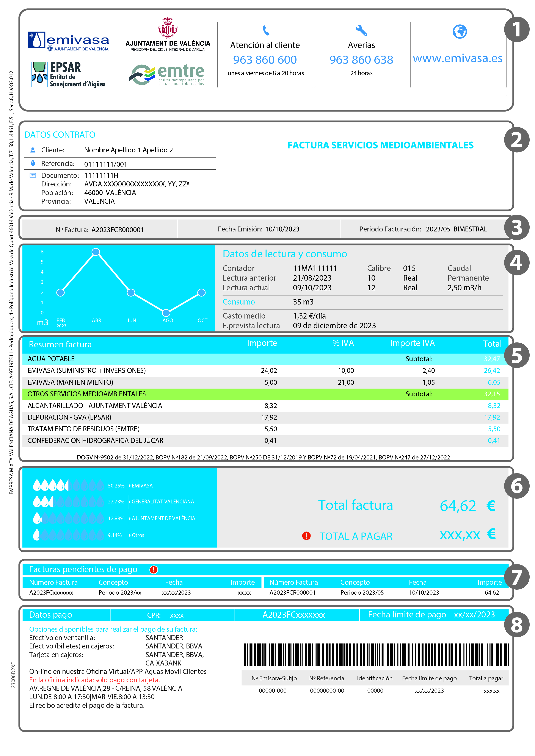Click the wrench icon above Averías

(361, 30)
